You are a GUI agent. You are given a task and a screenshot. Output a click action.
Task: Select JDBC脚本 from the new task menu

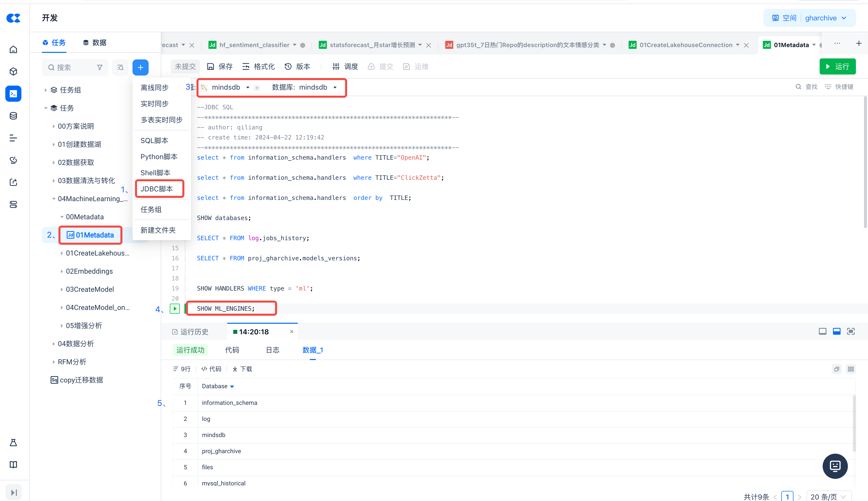157,189
